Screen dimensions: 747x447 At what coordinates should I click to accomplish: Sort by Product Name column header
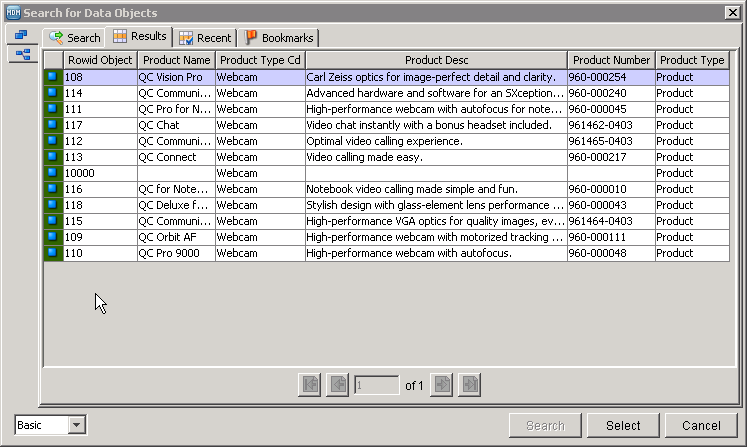pos(176,60)
